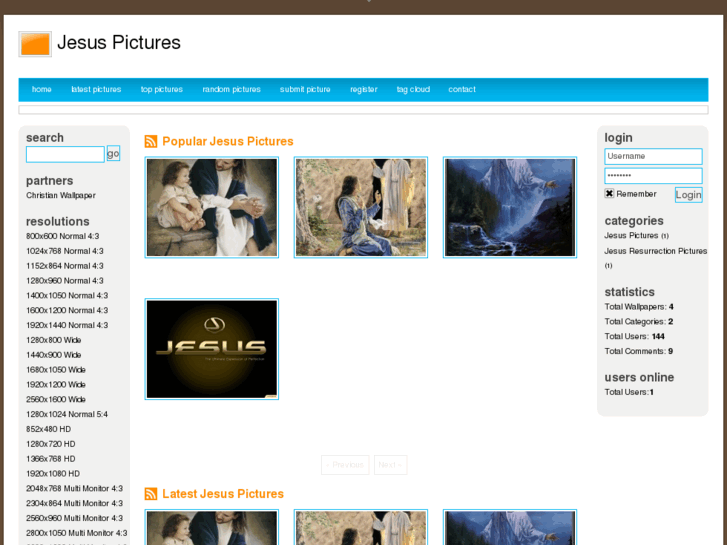Select 2800x1050 Multi Monitor 4:3 resolution
727x545 pixels.
[77, 533]
